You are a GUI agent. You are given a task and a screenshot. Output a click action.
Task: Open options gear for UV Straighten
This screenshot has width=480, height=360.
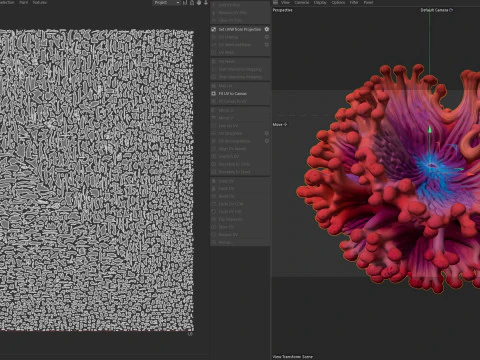[x=267, y=133]
